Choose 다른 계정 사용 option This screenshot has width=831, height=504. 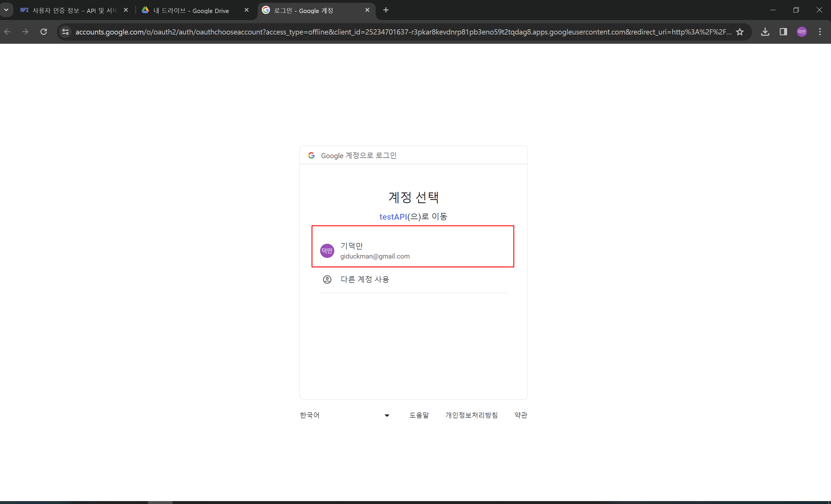364,279
